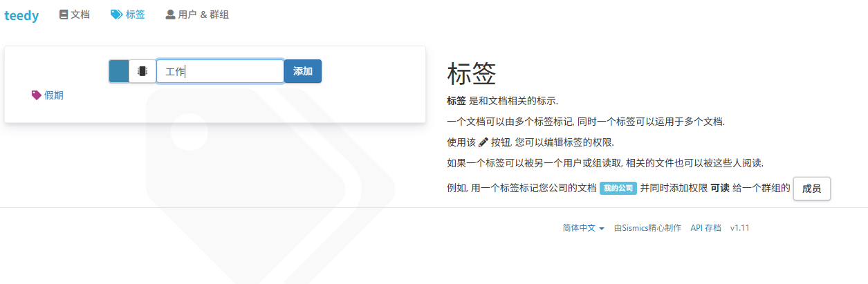Click the 成员 example button
The width and height of the screenshot is (868, 284).
[x=811, y=189]
